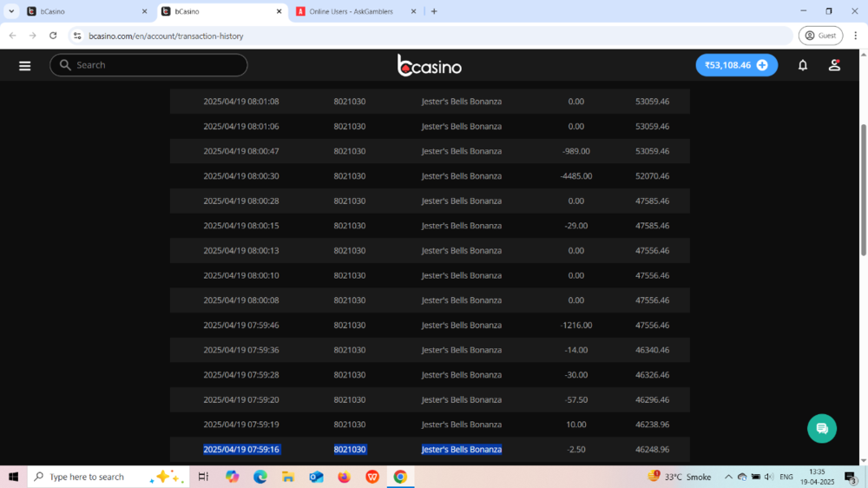868x488 pixels.
Task: Show hidden system tray icons
Action: 728,477
